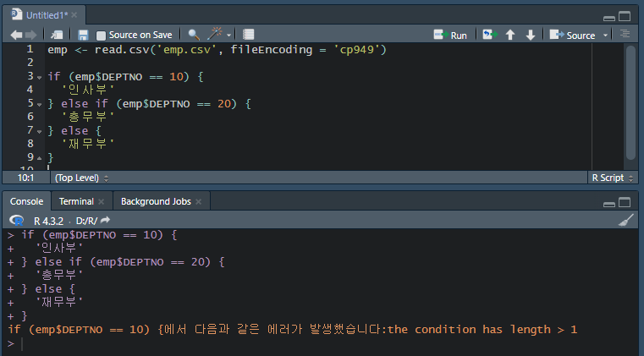Compile report notebook icon

pyautogui.click(x=249, y=35)
